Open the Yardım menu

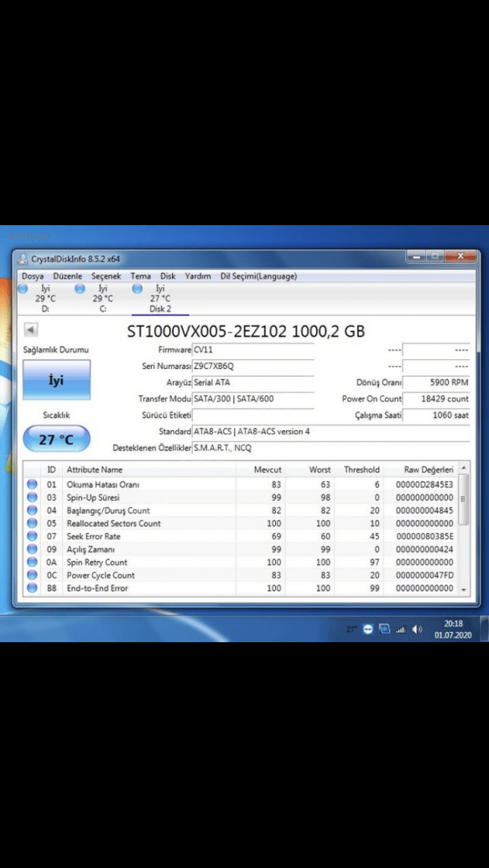click(198, 276)
